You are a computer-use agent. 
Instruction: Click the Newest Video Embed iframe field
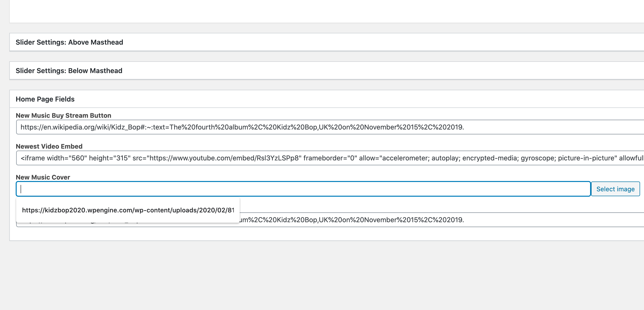[x=330, y=158]
